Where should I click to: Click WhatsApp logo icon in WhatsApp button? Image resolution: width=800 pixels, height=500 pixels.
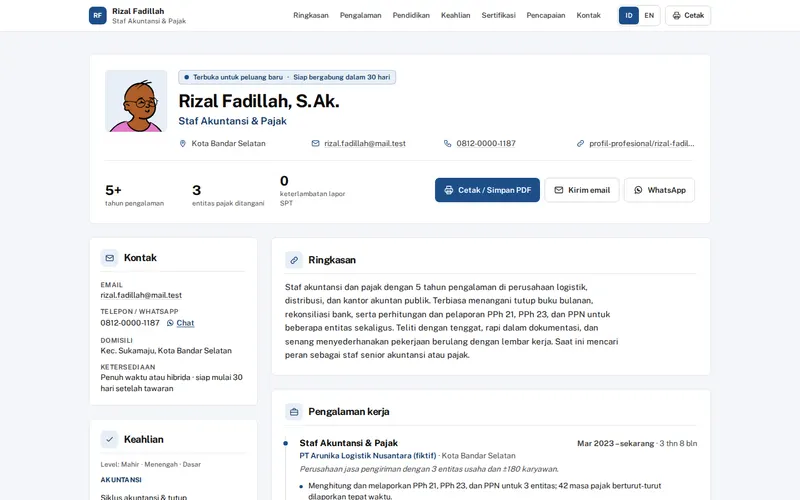(638, 190)
